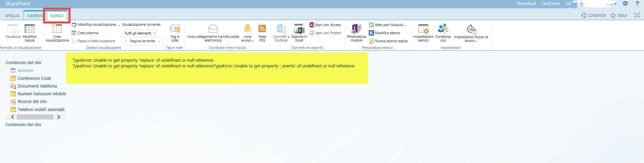Viewport: 644px width, 163px height.
Task: Go to next page arrow beside Pagina corrente
Action: click(x=159, y=41)
